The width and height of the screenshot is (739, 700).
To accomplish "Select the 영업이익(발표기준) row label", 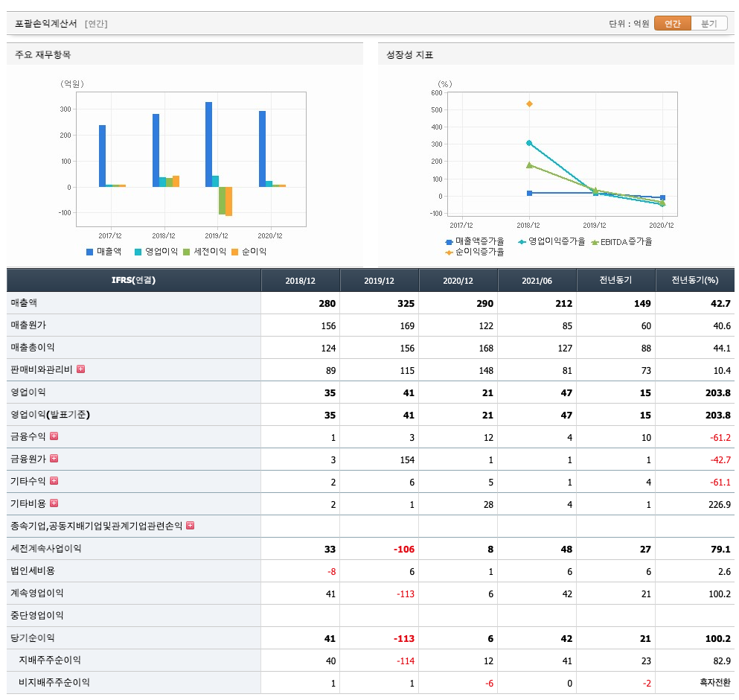I will 50,414.
